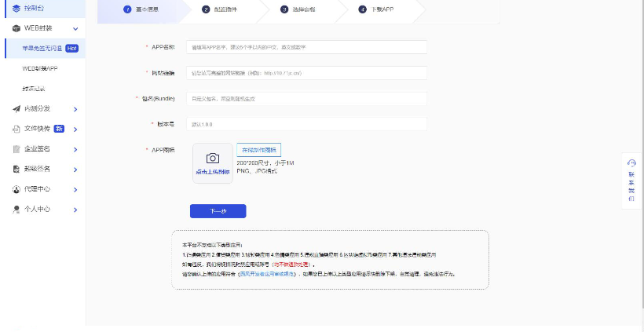Click the 内测分发 paper plane icon
This screenshot has width=644, height=332.
click(16, 108)
